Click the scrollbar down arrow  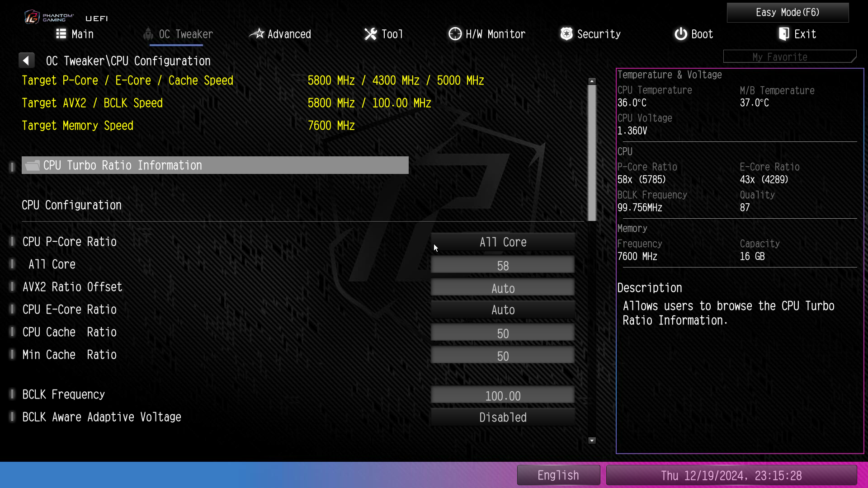[x=592, y=441]
